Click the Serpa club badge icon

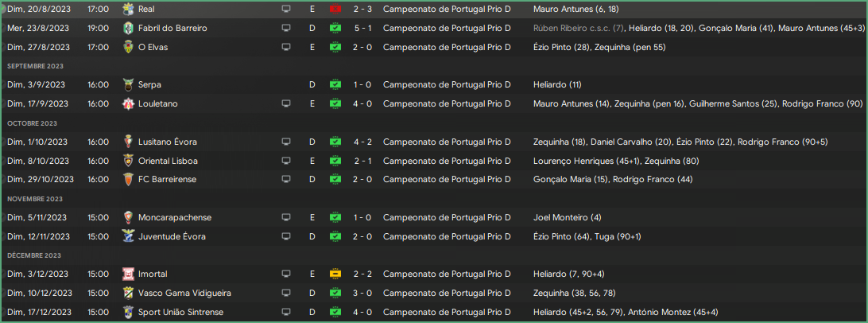tap(129, 85)
